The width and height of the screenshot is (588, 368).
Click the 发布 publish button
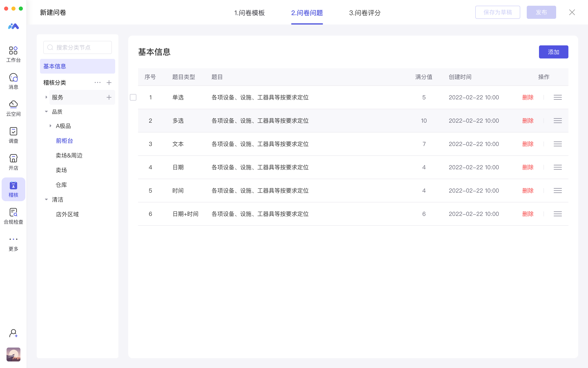pyautogui.click(x=541, y=12)
